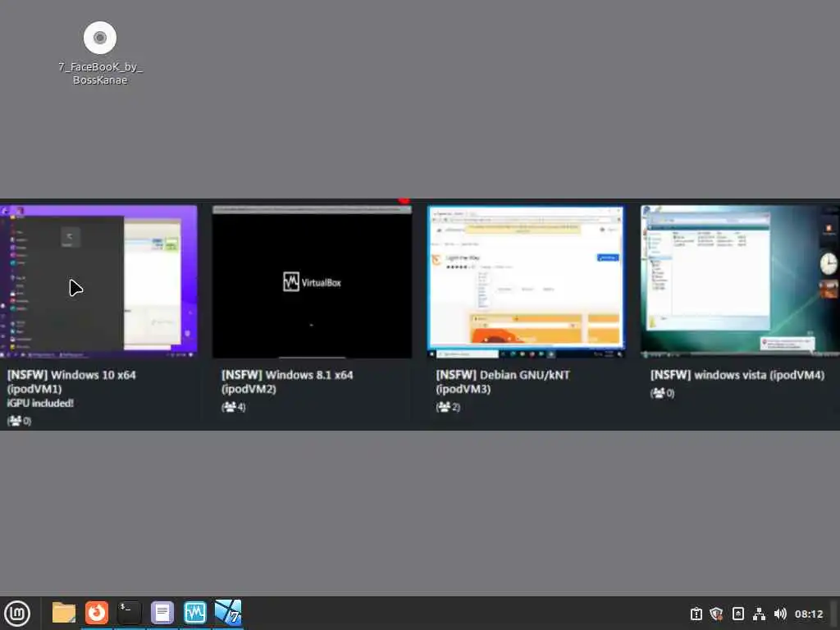Image resolution: width=840 pixels, height=630 pixels.
Task: Open the Linux Mint start menu
Action: [x=17, y=614]
